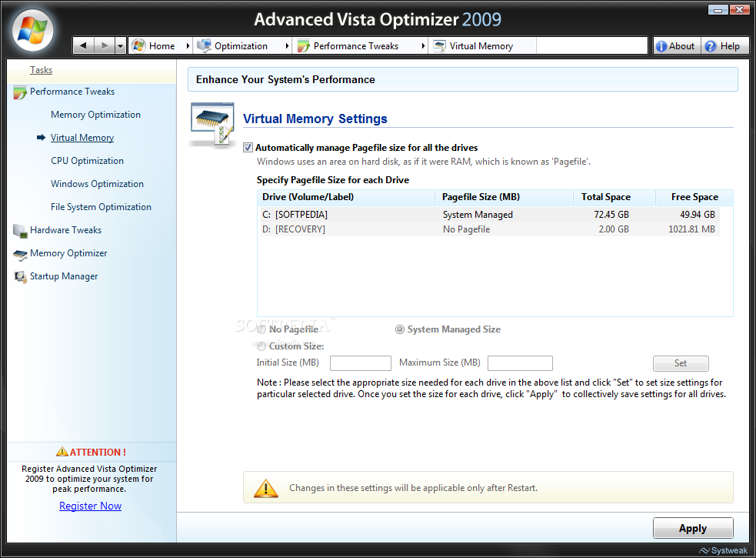
Task: Click the Memory Optimizer sidebar icon
Action: pos(20,255)
